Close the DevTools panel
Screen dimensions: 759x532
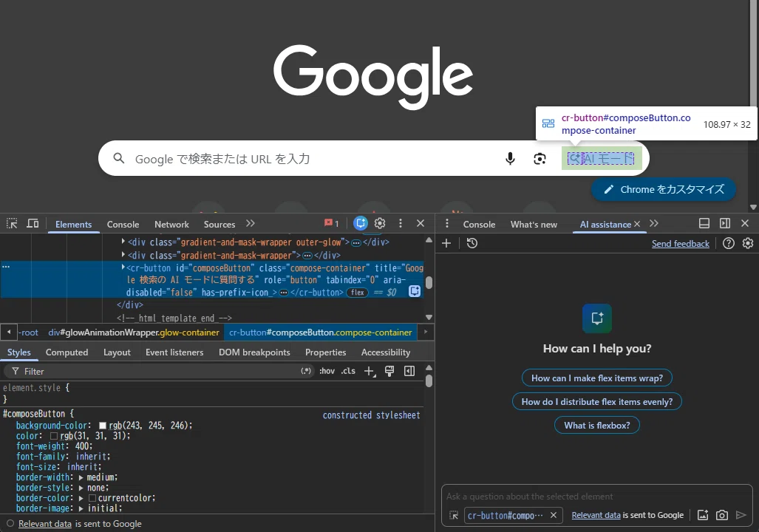421,223
